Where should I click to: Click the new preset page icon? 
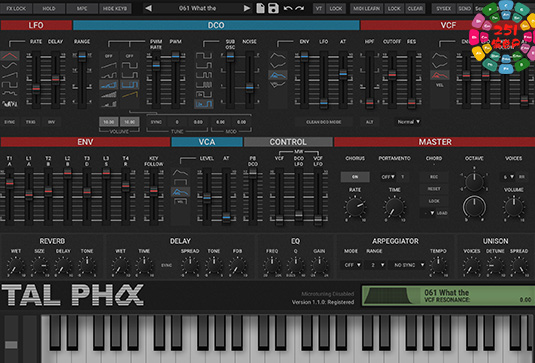tap(260, 9)
